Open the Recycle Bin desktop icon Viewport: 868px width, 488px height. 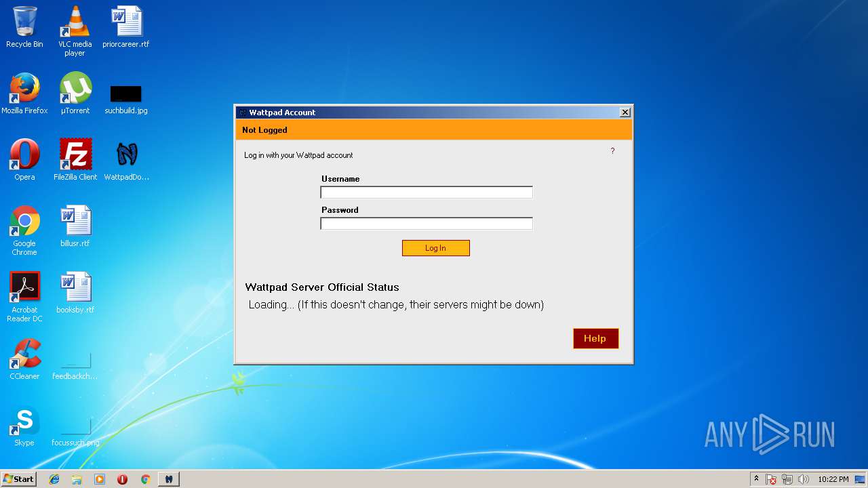coord(24,27)
